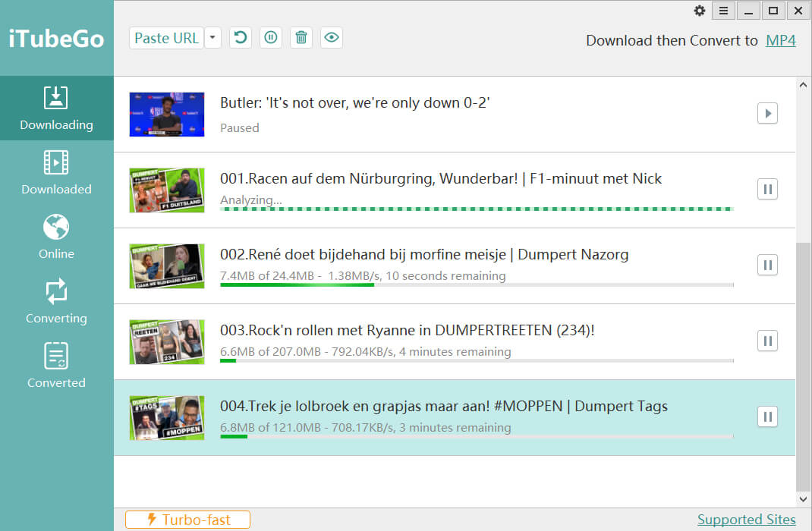This screenshot has height=531, width=812.
Task: Click the scrollbar down arrow
Action: [x=803, y=499]
